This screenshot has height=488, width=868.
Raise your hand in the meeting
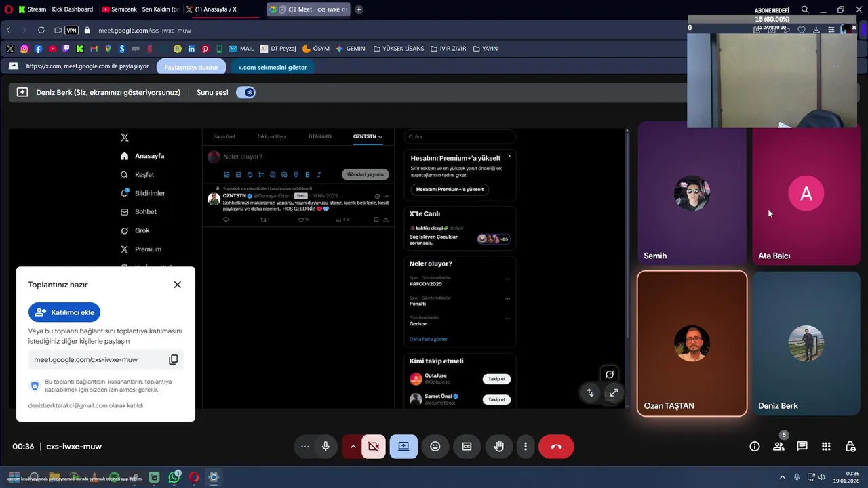click(x=498, y=447)
